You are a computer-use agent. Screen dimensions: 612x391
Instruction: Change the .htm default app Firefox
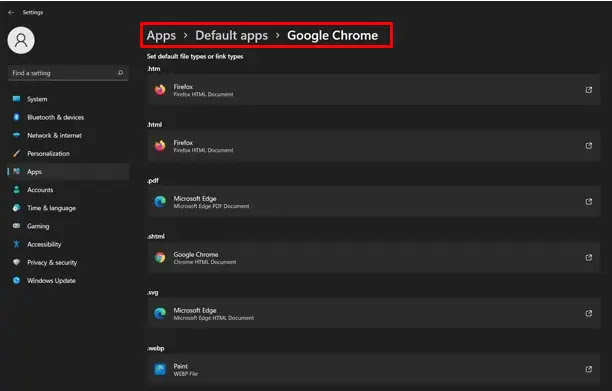374,90
